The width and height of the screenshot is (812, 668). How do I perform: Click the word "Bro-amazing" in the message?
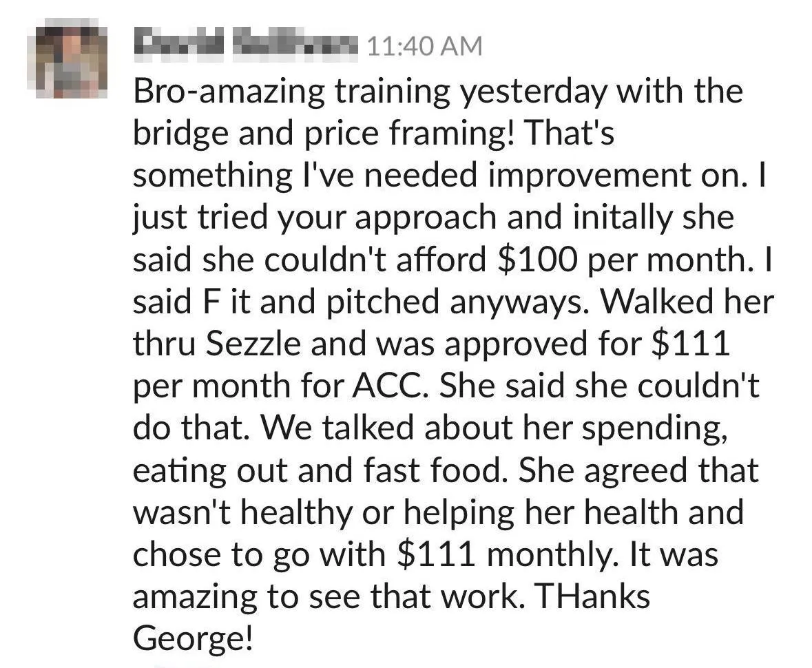[229, 93]
